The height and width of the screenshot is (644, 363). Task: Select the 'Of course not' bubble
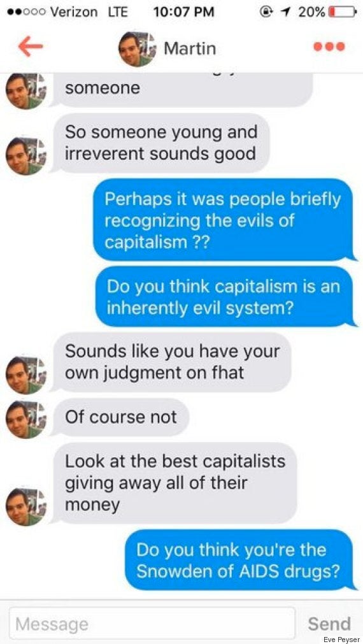(x=121, y=417)
